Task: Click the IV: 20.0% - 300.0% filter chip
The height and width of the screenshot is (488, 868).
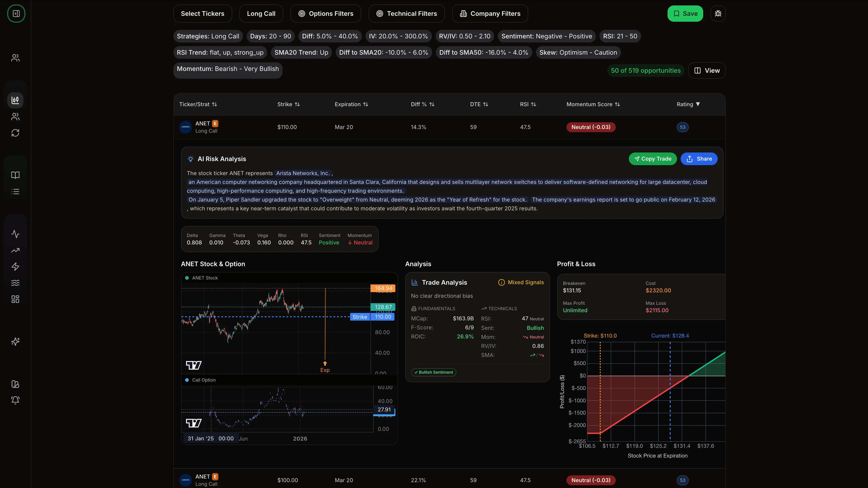Action: tap(398, 36)
